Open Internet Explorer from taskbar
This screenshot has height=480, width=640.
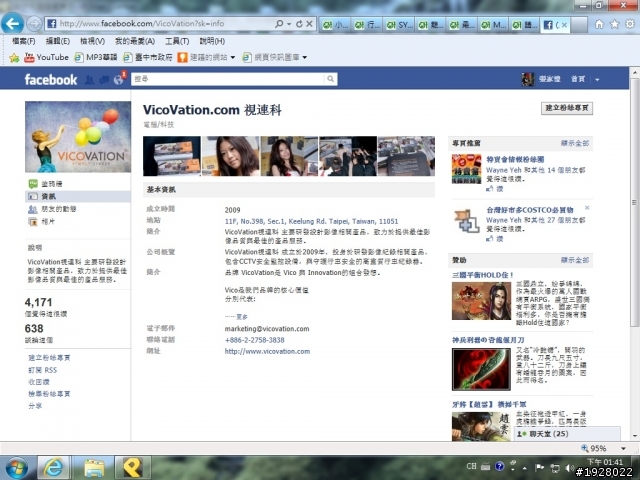pyautogui.click(x=53, y=468)
